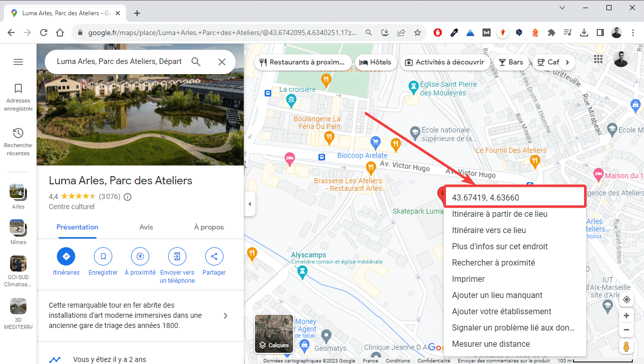The height and width of the screenshot is (364, 644).
Task: Open Chrome's tab search dropdown
Action: [x=562, y=8]
